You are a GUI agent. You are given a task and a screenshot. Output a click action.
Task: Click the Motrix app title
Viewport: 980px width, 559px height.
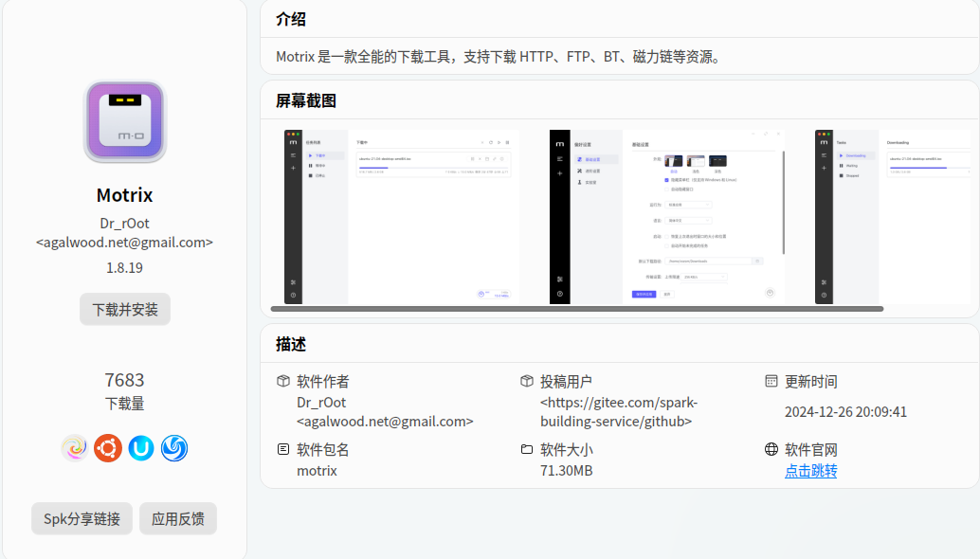[x=124, y=195]
